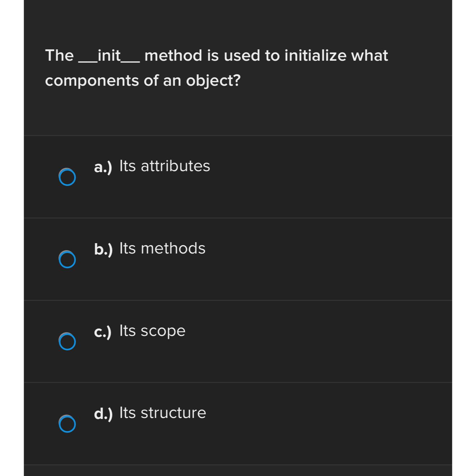Click the bold 'd.)' option label
Viewport: 476px width, 476px height.
pyautogui.click(x=103, y=414)
